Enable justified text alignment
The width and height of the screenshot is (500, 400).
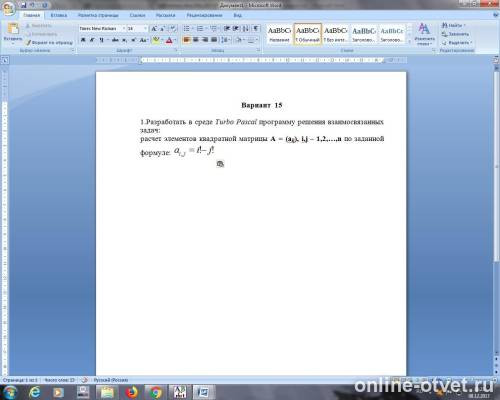[214, 40]
